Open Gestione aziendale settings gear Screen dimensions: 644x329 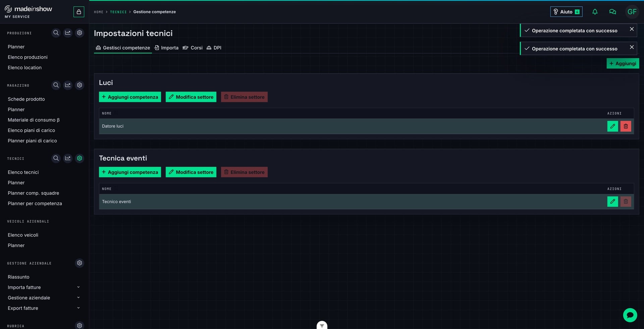tap(79, 263)
